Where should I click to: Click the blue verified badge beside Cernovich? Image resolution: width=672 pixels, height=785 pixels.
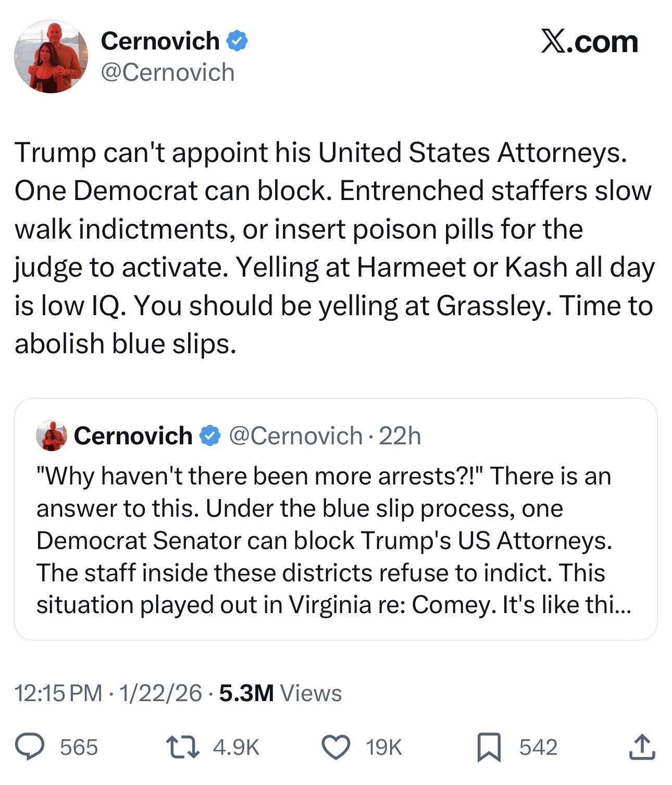tap(237, 41)
